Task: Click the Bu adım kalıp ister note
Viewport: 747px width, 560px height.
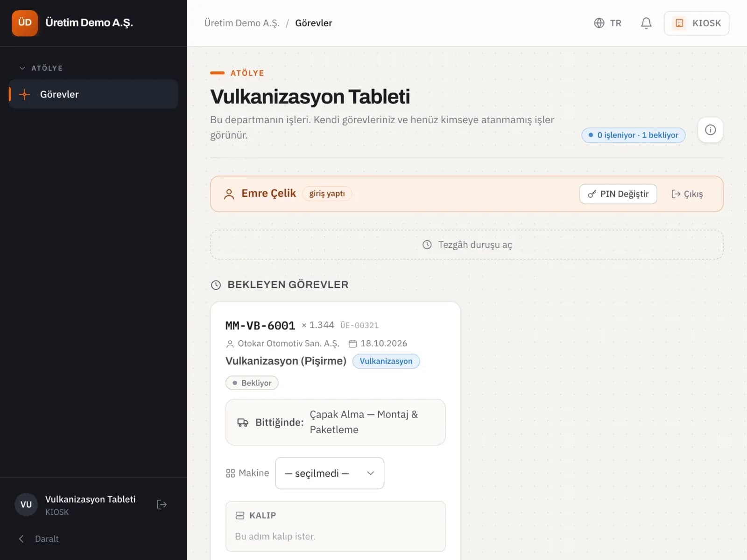Action: (275, 536)
